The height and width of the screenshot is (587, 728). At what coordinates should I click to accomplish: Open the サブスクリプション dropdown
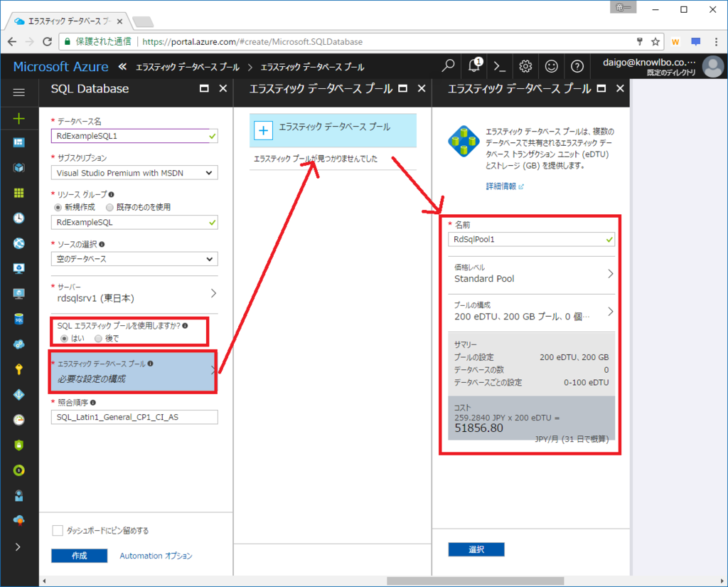click(x=134, y=173)
